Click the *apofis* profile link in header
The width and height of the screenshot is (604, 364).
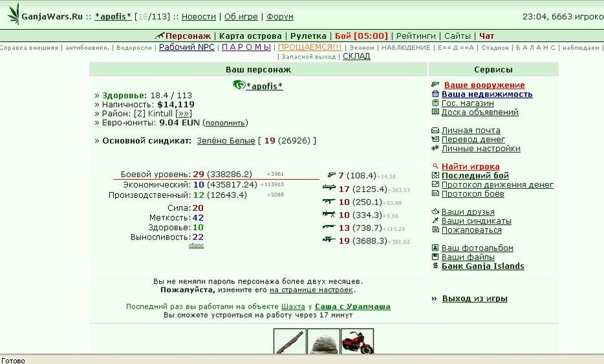pyautogui.click(x=113, y=17)
